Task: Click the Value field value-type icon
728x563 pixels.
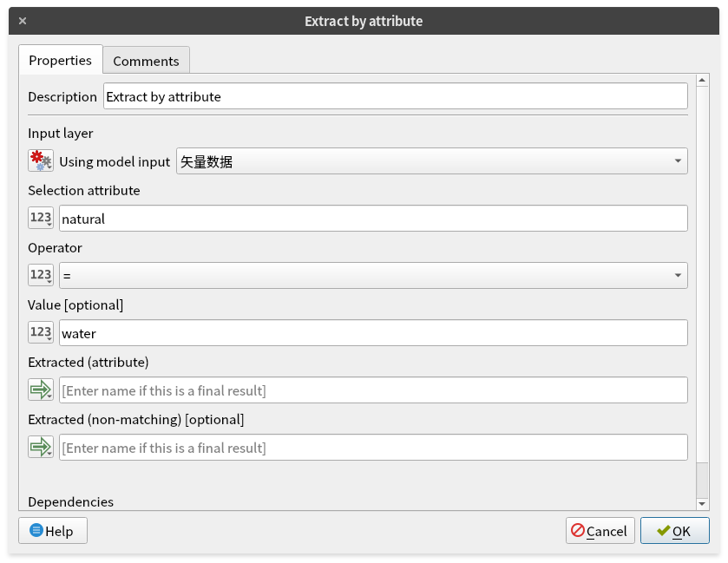Action: (x=41, y=333)
